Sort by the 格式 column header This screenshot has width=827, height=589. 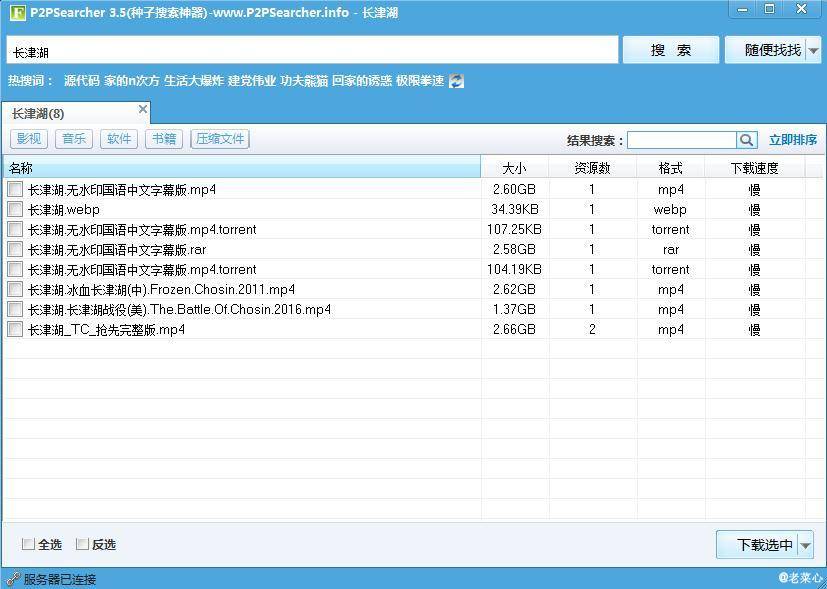pyautogui.click(x=670, y=168)
